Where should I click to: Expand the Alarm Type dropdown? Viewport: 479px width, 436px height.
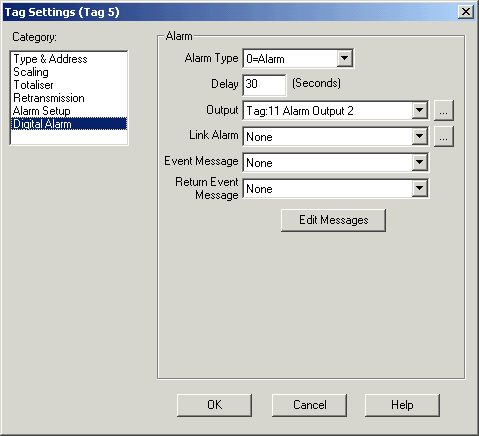pos(344,58)
